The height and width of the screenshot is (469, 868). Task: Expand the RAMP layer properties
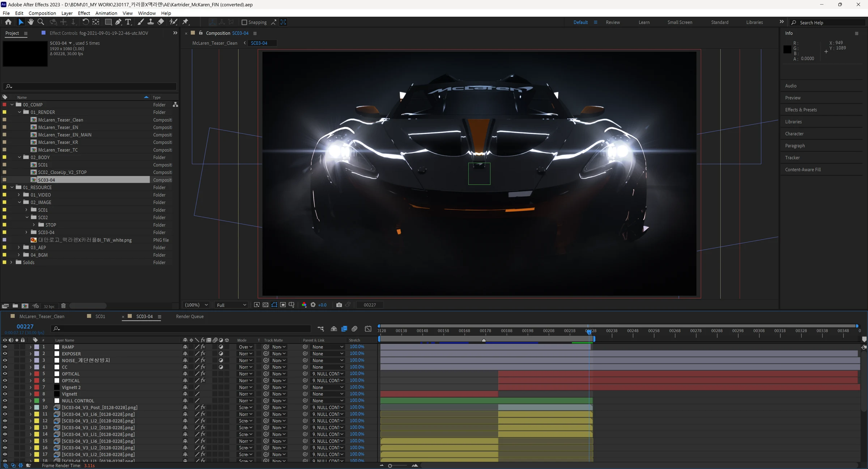click(x=30, y=347)
